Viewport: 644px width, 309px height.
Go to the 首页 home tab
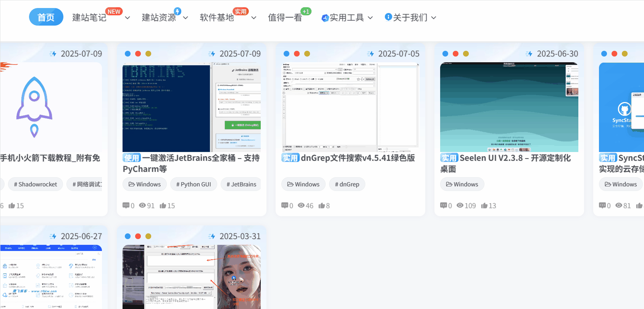pos(46,17)
